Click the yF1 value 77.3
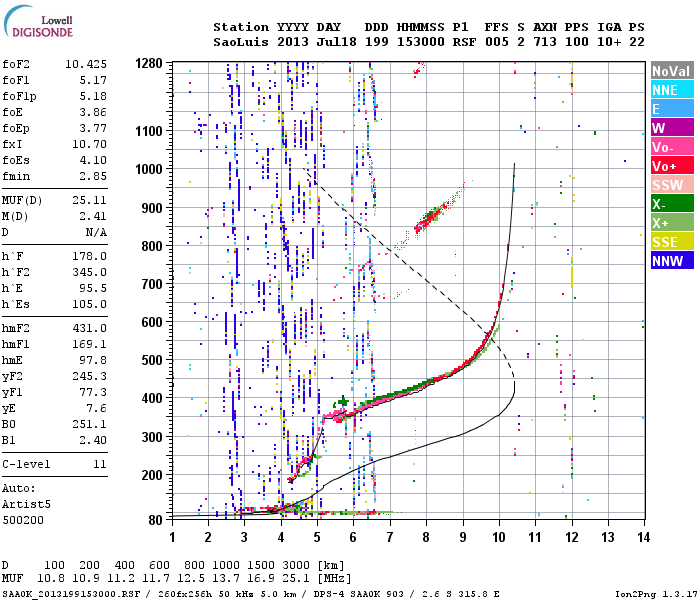Image resolution: width=700 pixels, height=600 pixels. 93,392
